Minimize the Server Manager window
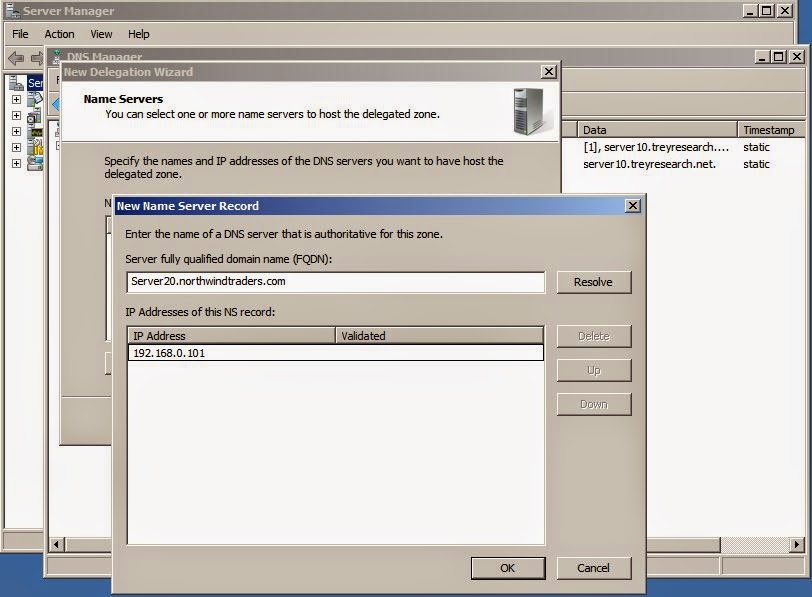This screenshot has width=812, height=597. (x=750, y=10)
